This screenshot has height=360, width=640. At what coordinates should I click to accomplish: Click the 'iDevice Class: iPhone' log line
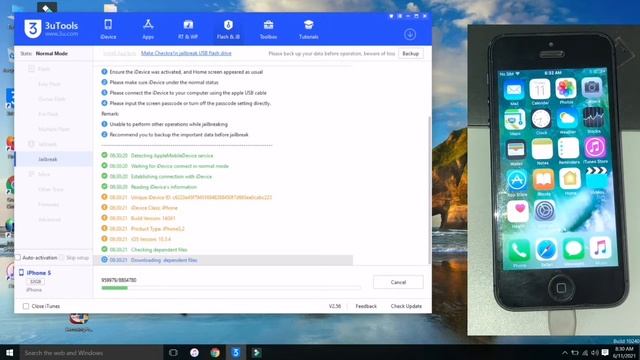[x=140, y=208]
